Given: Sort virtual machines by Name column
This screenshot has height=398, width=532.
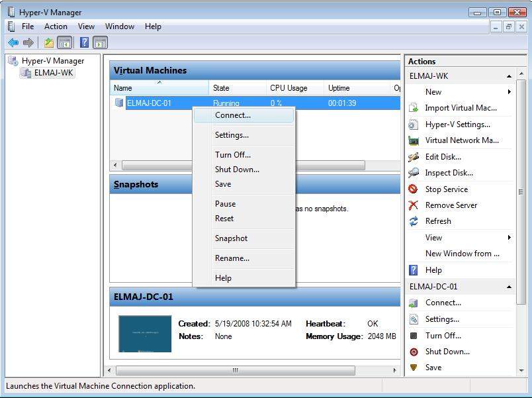Looking at the screenshot, I should (x=159, y=88).
